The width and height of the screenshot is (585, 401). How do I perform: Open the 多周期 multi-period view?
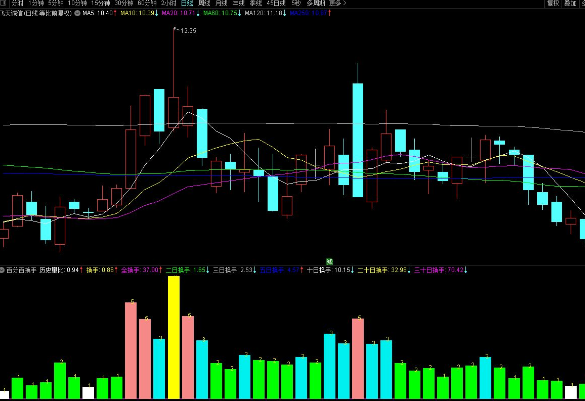[x=316, y=3]
